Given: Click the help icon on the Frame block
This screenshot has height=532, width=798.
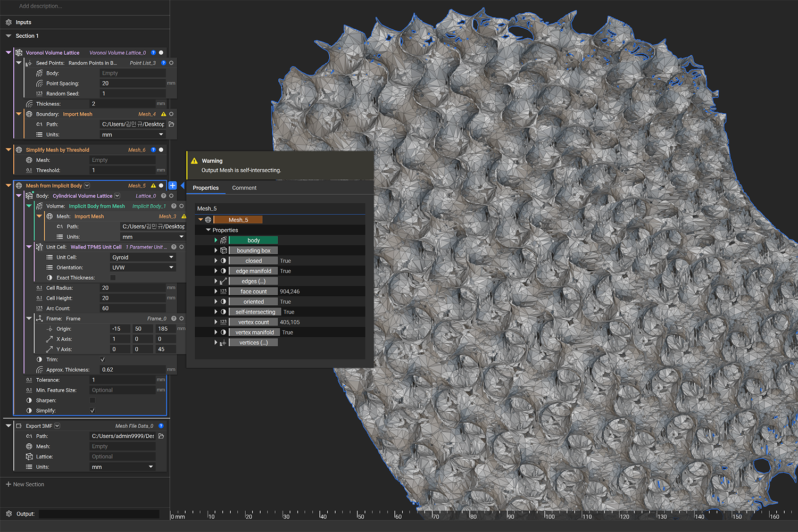Looking at the screenshot, I should point(173,319).
